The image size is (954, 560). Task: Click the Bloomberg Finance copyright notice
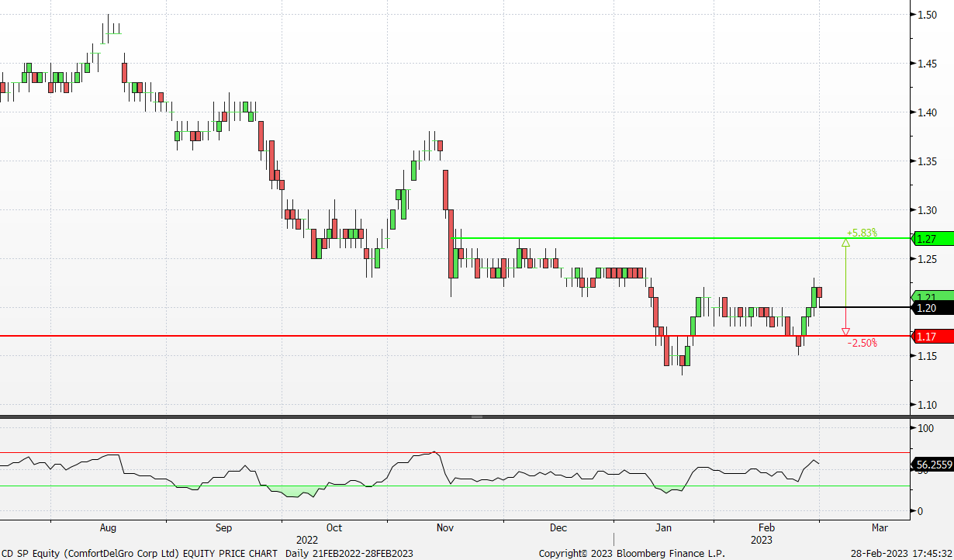point(632,553)
